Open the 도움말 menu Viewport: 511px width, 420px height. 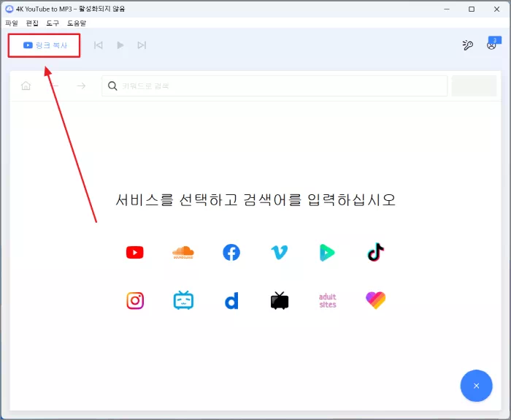pos(77,23)
